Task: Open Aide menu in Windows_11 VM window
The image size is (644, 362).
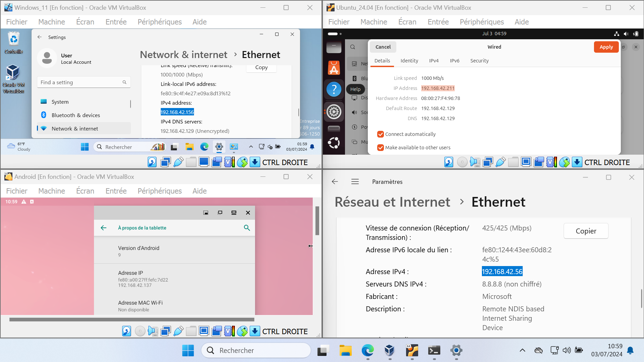Action: pos(199,22)
